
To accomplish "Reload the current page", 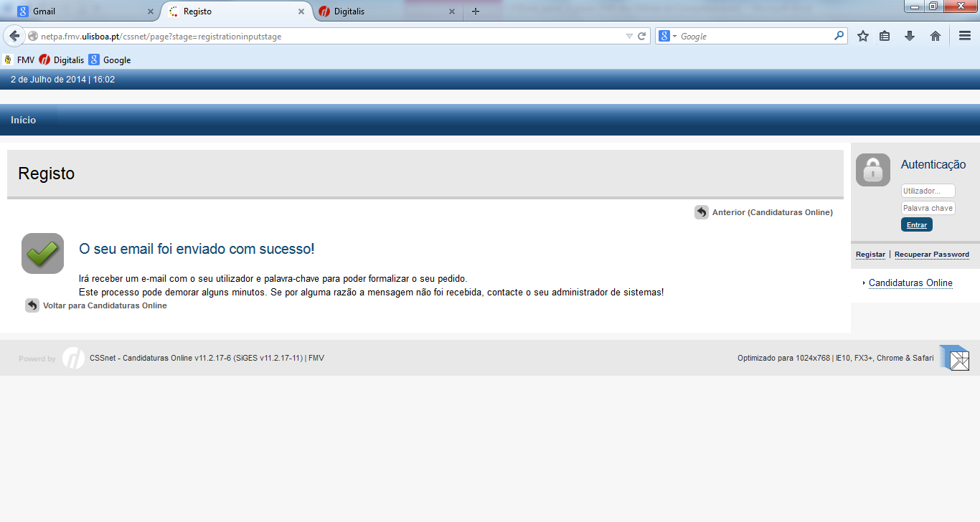I will pyautogui.click(x=642, y=36).
